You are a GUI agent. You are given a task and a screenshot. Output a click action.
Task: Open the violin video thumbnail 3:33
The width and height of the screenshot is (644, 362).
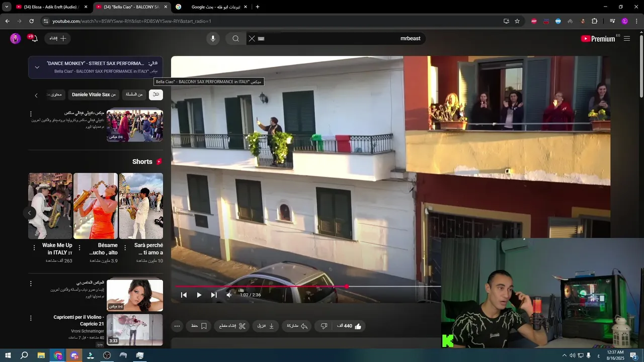pyautogui.click(x=135, y=330)
